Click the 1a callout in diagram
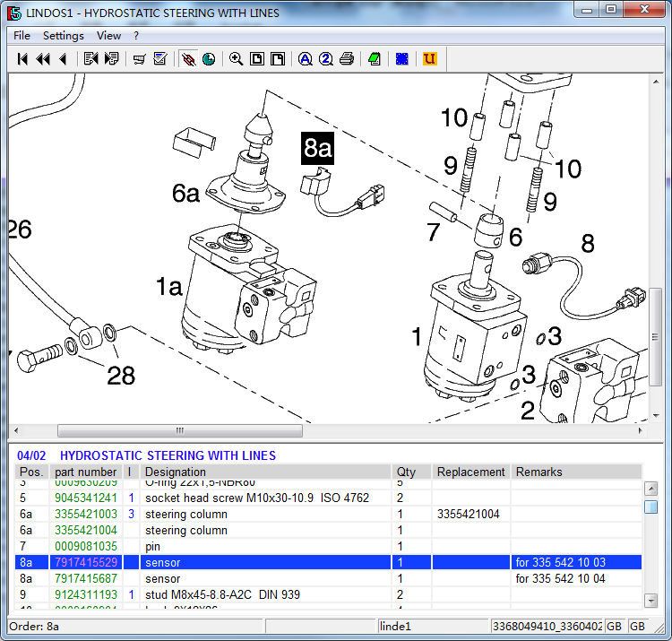Image resolution: width=672 pixels, height=641 pixels. (169, 286)
